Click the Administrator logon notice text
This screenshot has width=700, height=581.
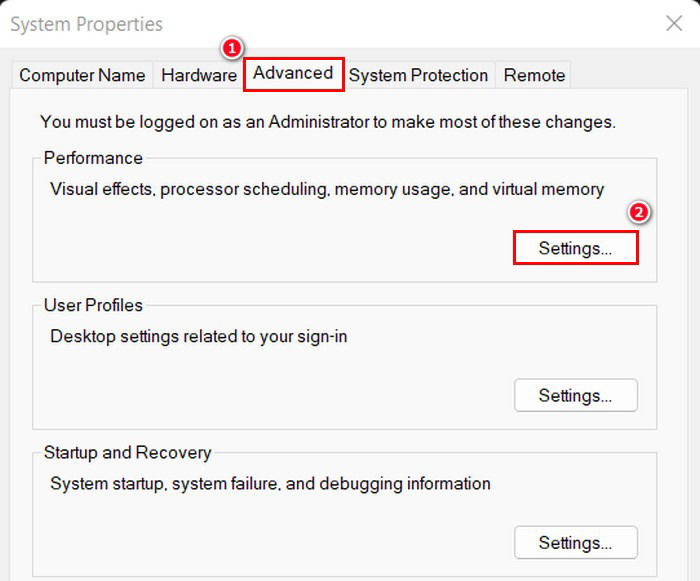[x=328, y=122]
